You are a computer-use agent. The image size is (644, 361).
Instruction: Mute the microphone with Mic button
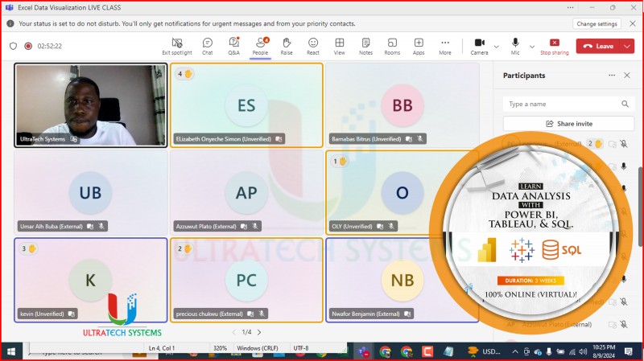tap(515, 46)
